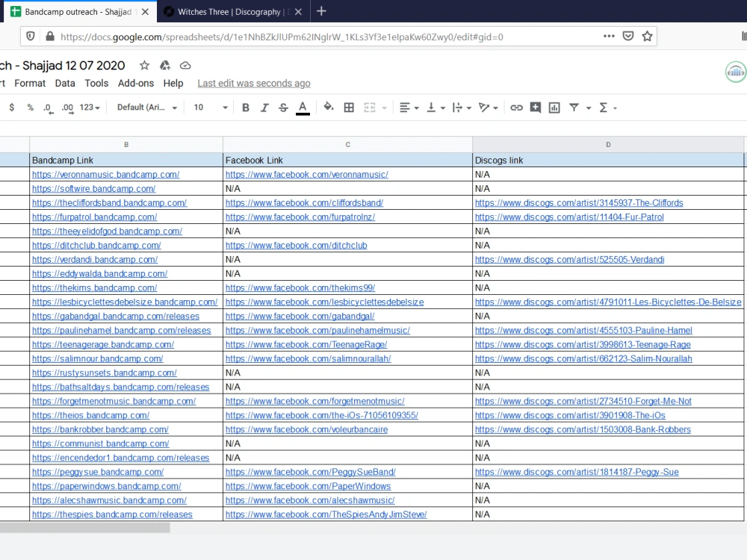Open the Format menu
The image size is (747, 560).
click(30, 84)
